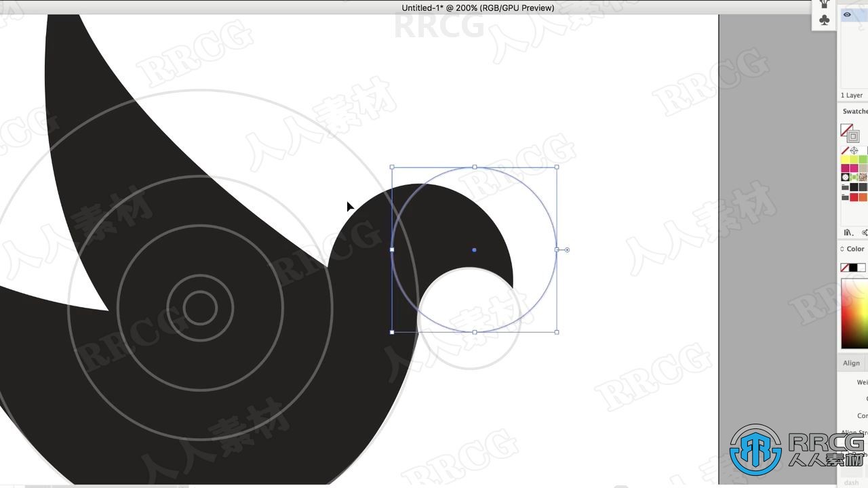Open the Swatch Libraries menu
Screen dimensions: 868x488
click(x=848, y=232)
